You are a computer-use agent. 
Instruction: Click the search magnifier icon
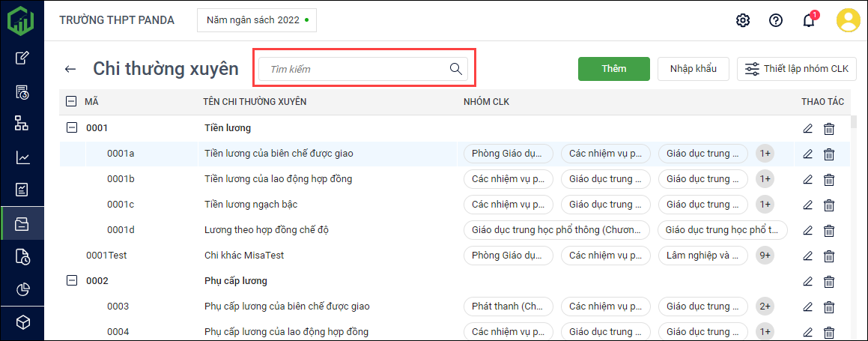tap(455, 69)
